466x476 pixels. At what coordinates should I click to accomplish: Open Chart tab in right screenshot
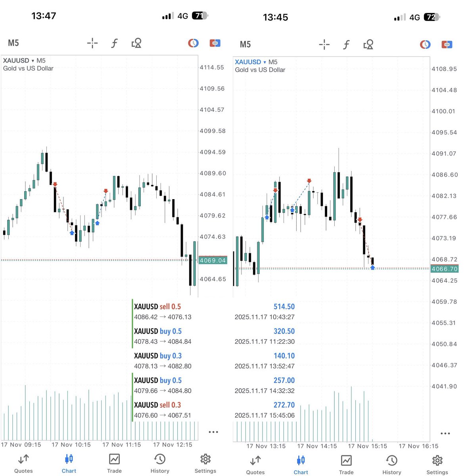point(301,465)
